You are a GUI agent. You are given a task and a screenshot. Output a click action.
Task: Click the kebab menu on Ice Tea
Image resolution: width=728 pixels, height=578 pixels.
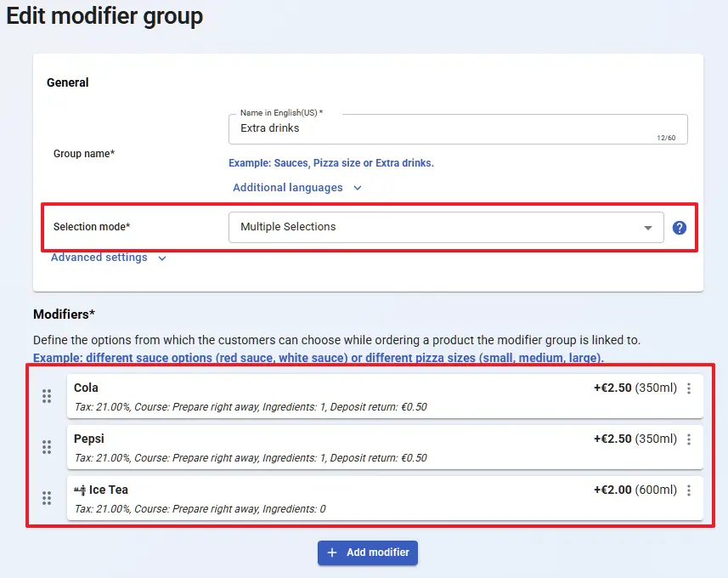pos(689,490)
